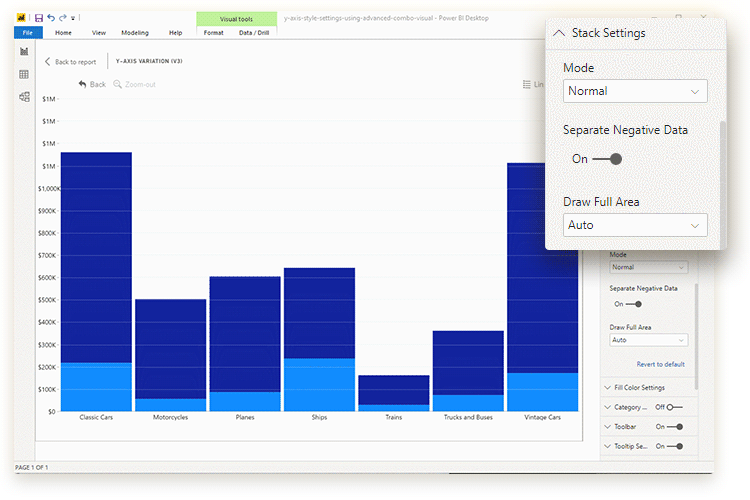The image size is (750, 500).
Task: Toggle small Separate Negative Data switch in the format pane
Action: 634,304
